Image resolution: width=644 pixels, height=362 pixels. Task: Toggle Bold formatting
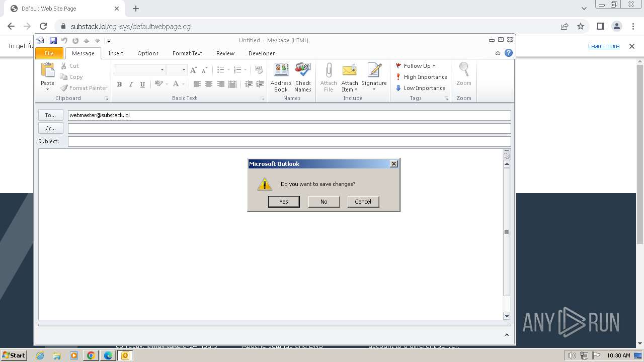[119, 84]
